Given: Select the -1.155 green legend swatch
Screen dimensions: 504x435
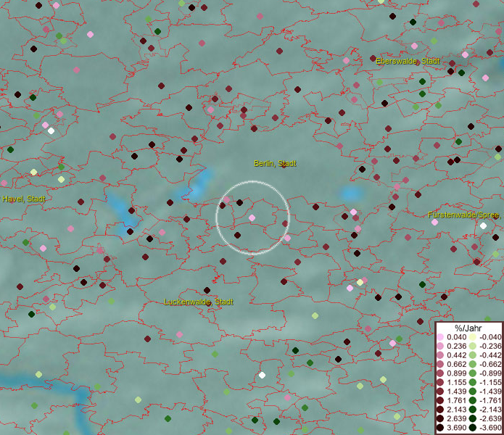Looking at the screenshot, I should (472, 382).
